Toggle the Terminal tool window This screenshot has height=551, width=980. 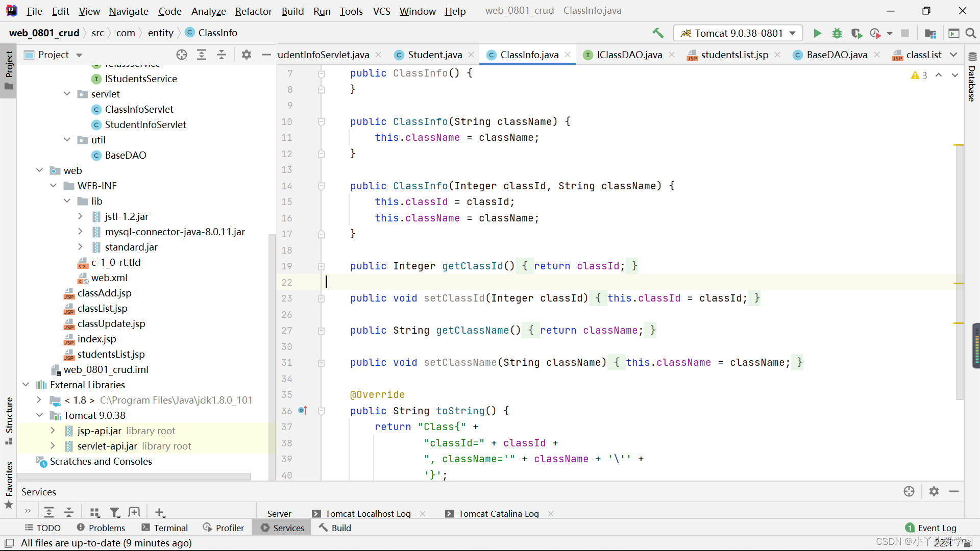[x=165, y=528]
